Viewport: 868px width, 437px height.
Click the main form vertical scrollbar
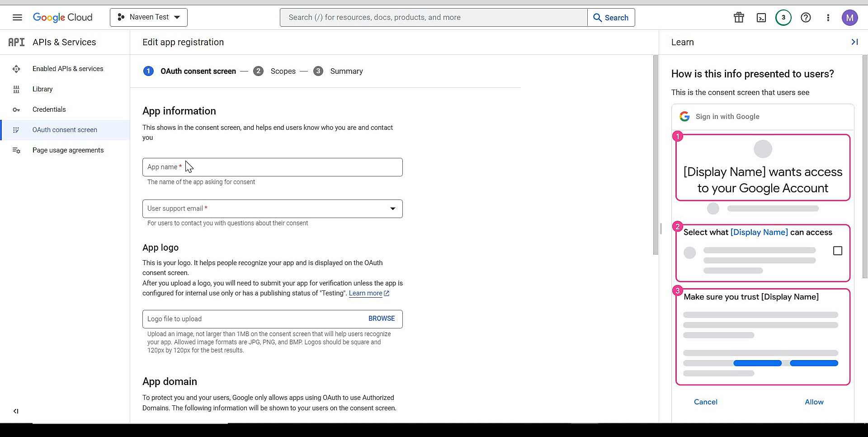point(656,155)
